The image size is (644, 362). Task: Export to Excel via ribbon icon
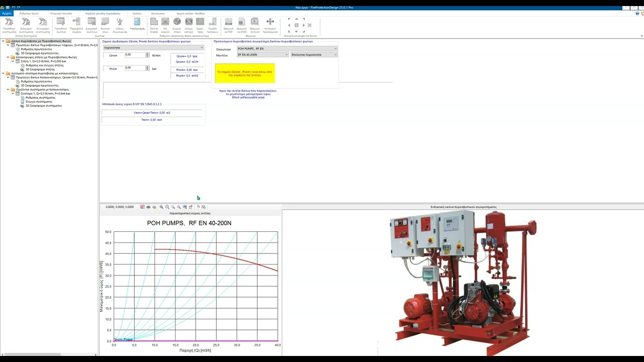(255, 22)
